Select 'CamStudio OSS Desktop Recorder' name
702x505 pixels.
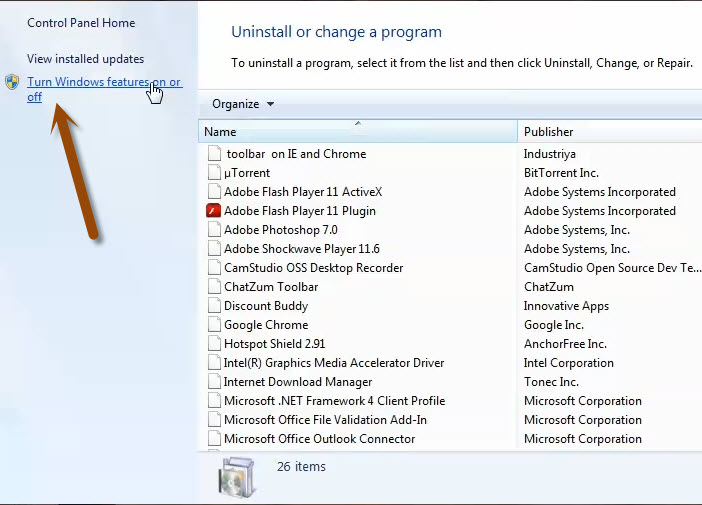tap(313, 268)
